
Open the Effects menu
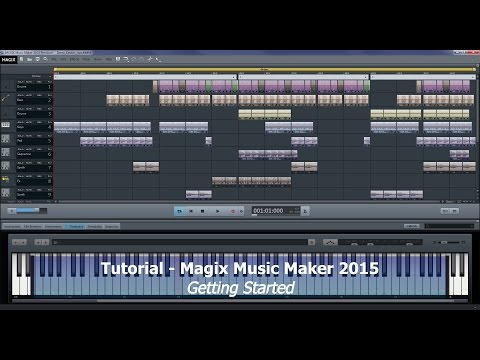[74, 59]
